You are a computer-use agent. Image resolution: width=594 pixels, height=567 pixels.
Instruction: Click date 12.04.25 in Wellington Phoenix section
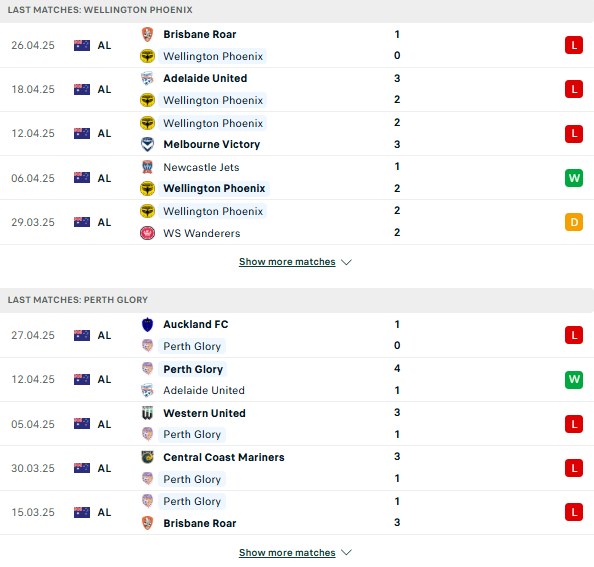click(x=33, y=133)
